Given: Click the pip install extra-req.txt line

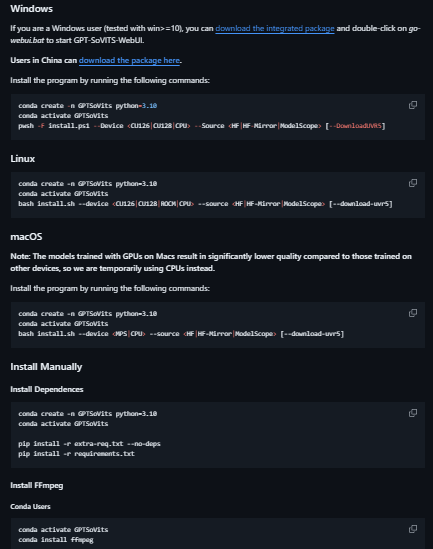Looking at the screenshot, I should 89,444.
